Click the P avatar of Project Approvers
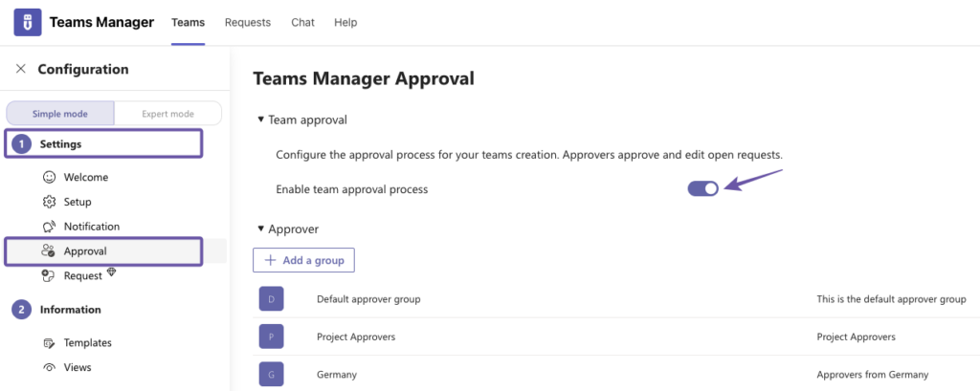Screen dimensions: 980x391 (271, 337)
